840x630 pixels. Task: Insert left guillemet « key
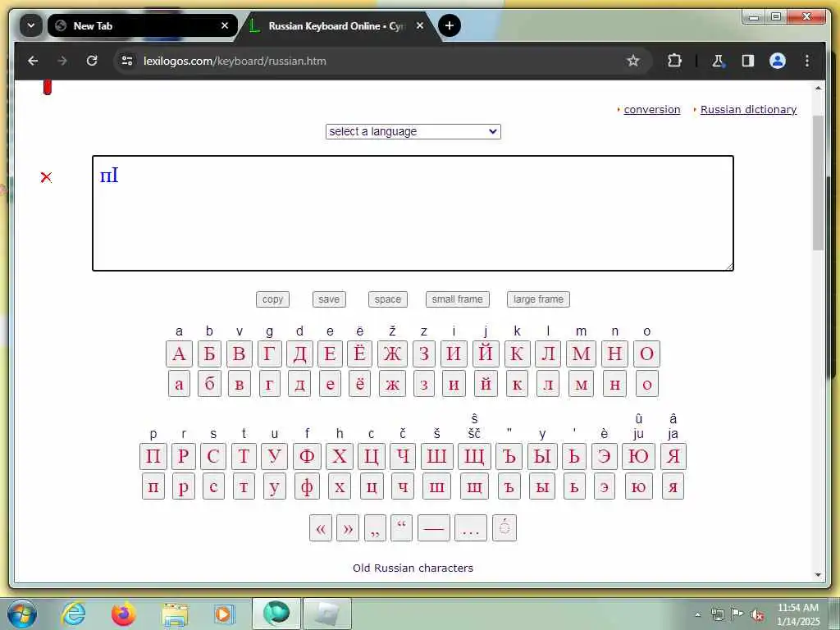[x=321, y=528]
